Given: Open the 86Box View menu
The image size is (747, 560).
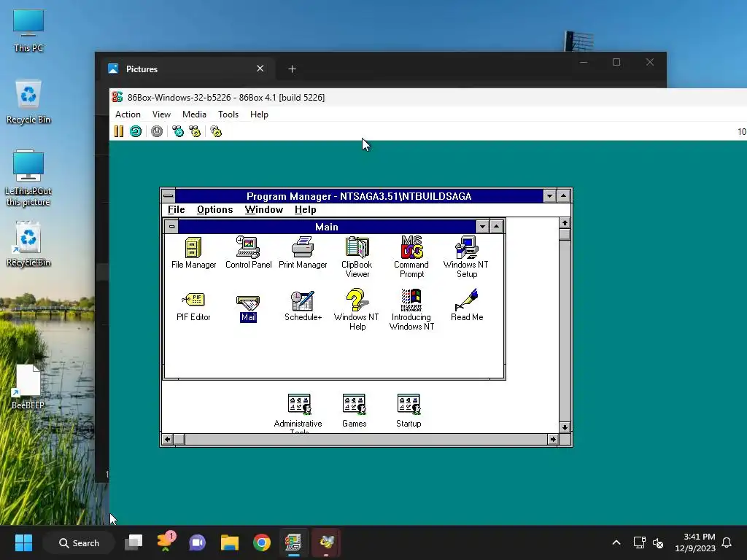Looking at the screenshot, I should [x=161, y=114].
